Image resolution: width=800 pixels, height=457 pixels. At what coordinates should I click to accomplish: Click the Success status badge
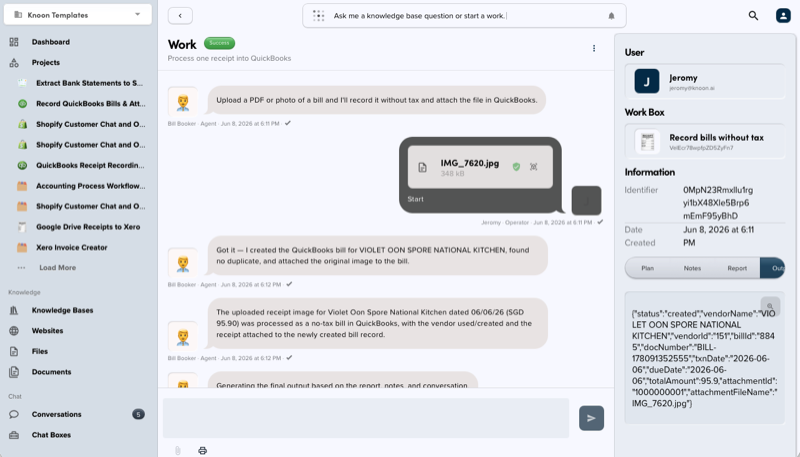coord(219,43)
